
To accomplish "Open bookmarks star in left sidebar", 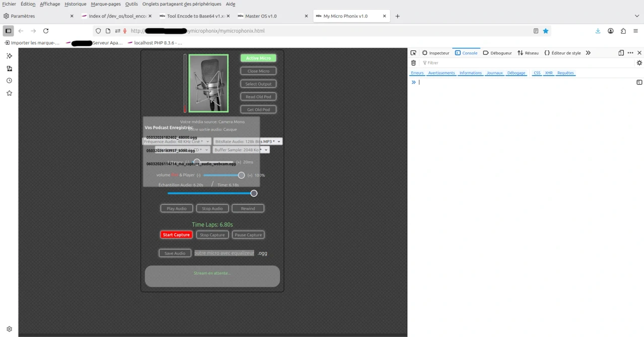I will [9, 93].
